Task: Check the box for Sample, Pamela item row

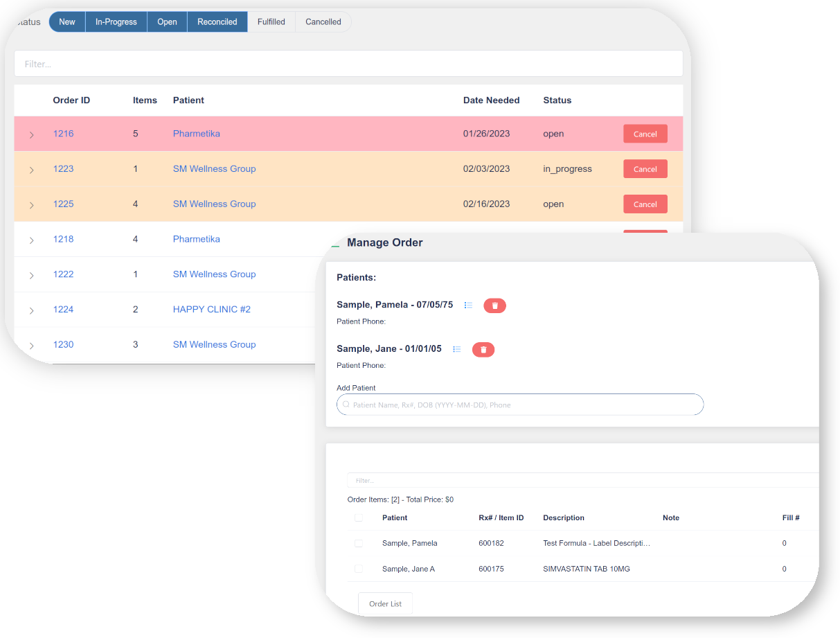Action: [x=359, y=544]
